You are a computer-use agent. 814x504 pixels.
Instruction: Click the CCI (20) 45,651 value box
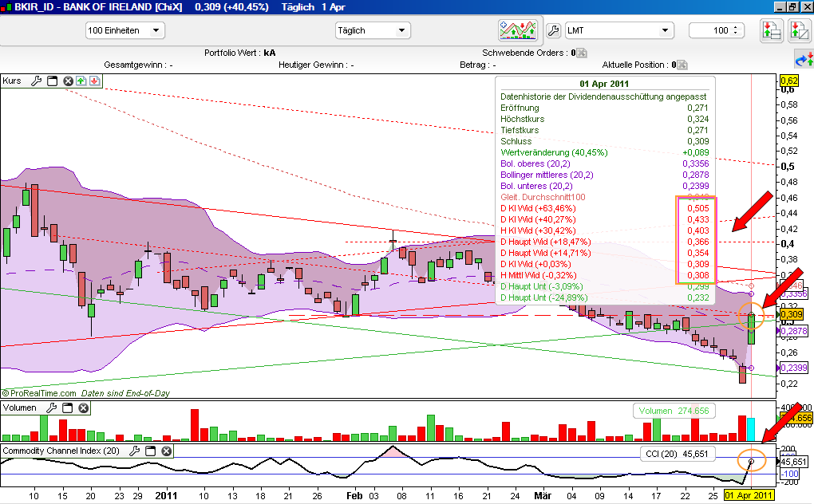click(677, 454)
